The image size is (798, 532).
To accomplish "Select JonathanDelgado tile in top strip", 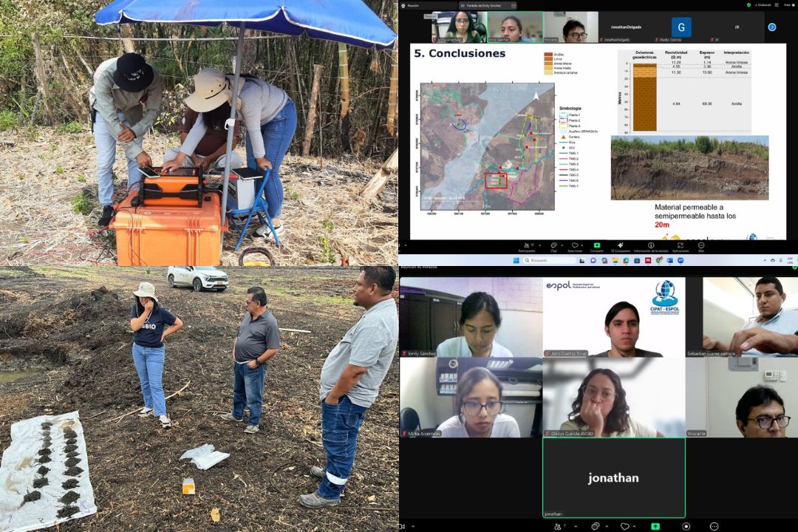I will coord(626,27).
